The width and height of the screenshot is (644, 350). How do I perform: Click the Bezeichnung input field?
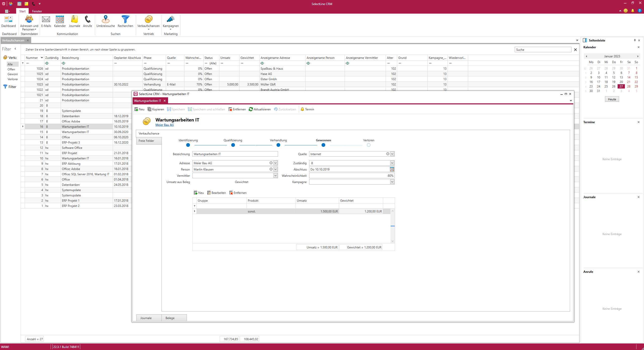235,154
